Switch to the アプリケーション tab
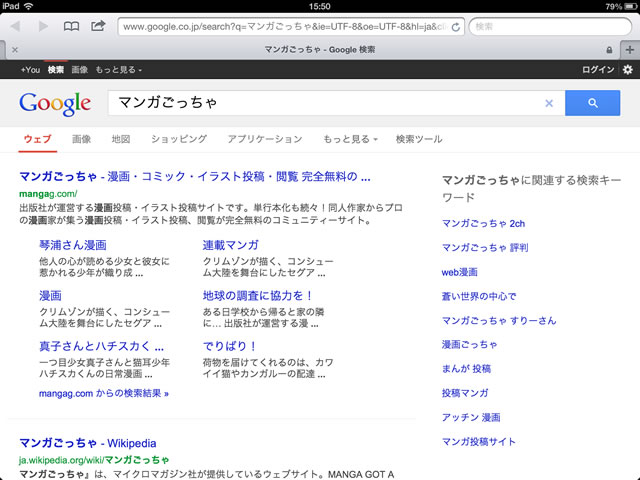640x480 pixels. click(x=265, y=139)
